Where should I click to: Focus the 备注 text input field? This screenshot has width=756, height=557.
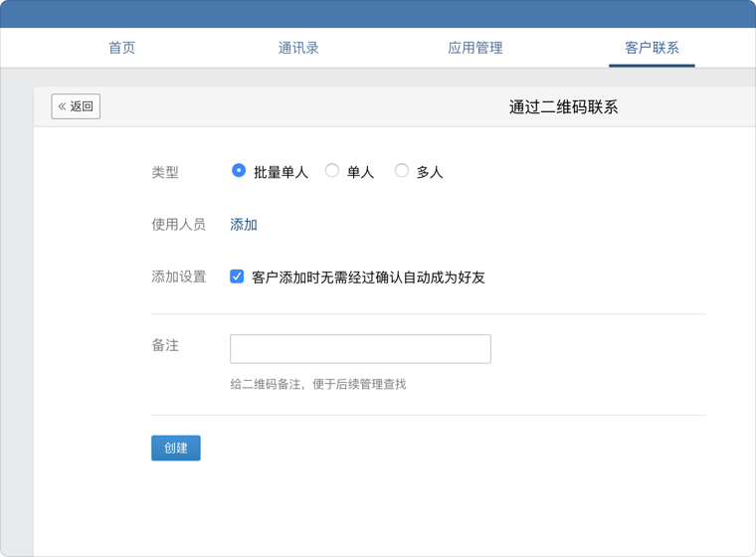361,349
